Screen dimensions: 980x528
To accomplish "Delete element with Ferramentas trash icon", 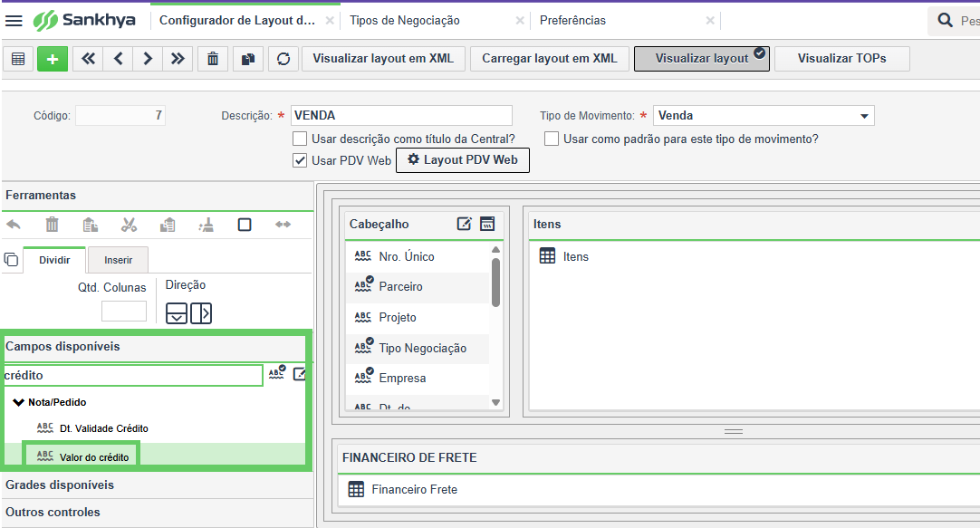I will tap(52, 225).
